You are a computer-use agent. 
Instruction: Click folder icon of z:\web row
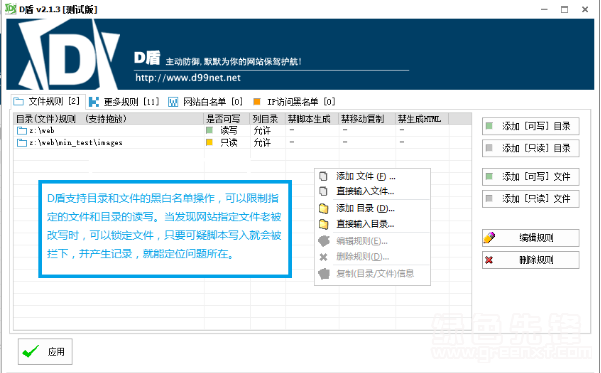pos(22,131)
